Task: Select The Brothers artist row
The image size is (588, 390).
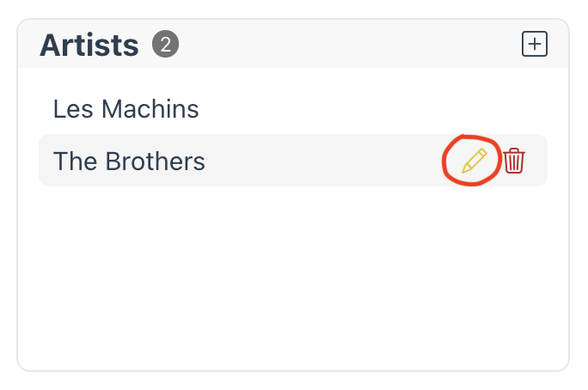Action: [x=293, y=161]
